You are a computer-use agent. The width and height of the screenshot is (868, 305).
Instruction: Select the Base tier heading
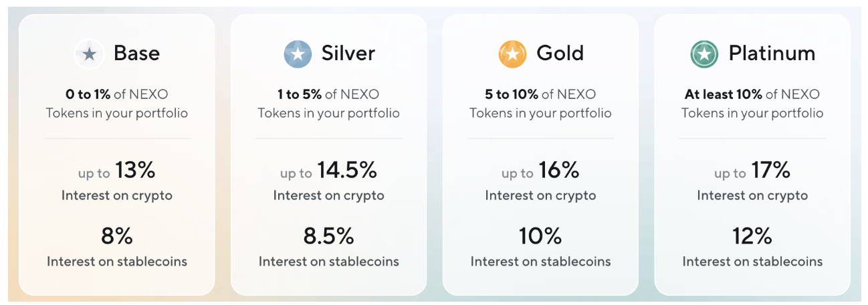[x=136, y=53]
